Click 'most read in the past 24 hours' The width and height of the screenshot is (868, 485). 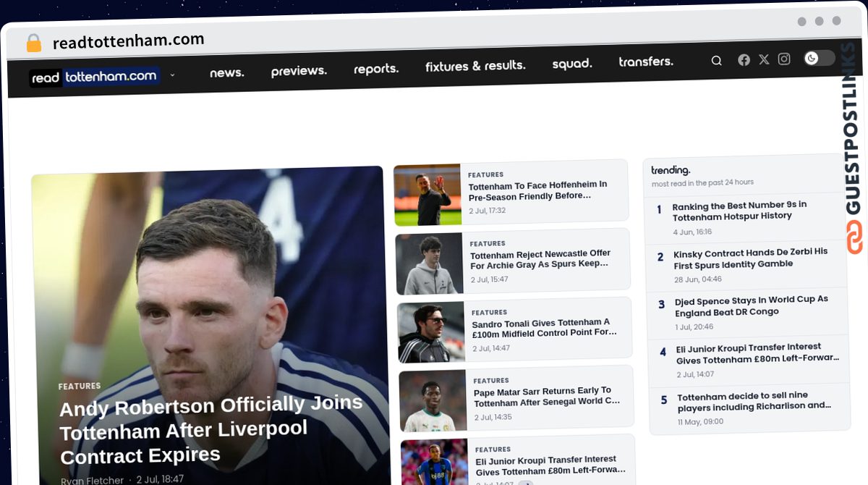point(702,183)
